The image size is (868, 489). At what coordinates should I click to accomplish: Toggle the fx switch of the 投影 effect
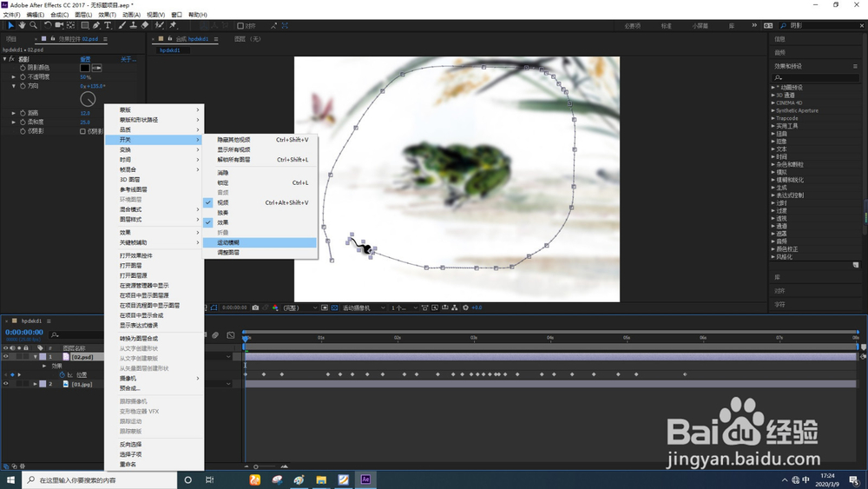click(11, 59)
